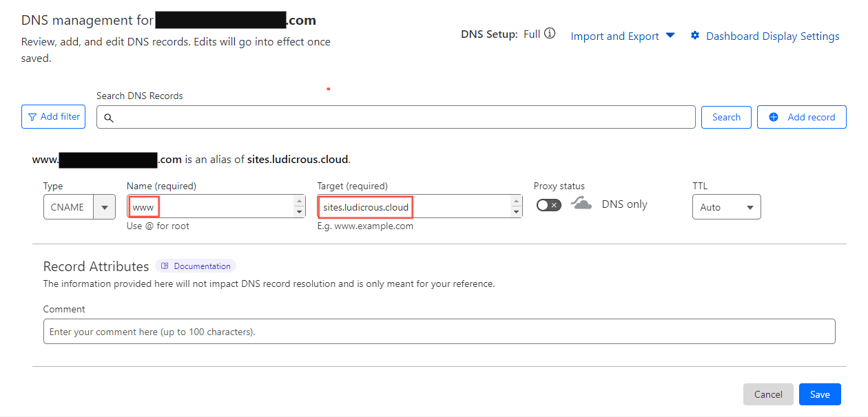This screenshot has width=868, height=417.
Task: Click the DNS Setup info icon
Action: point(550,34)
